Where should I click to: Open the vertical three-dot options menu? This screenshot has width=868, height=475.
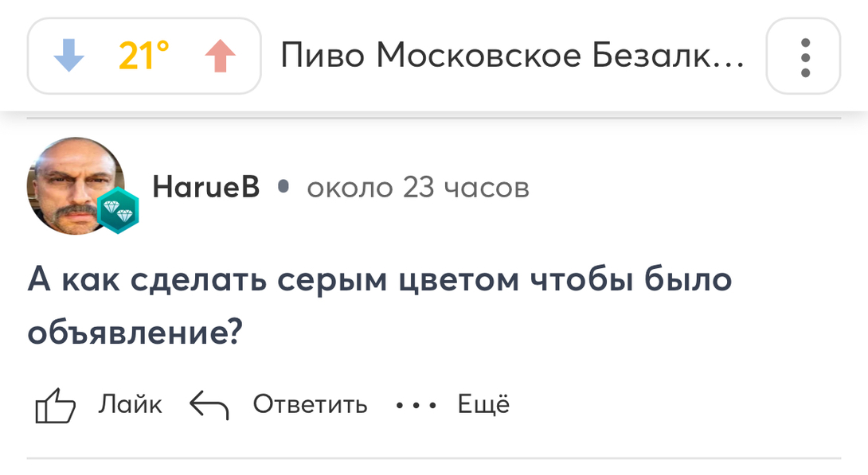(x=804, y=56)
